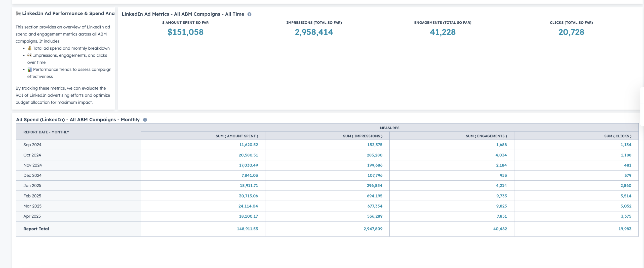Open engagements value 4,034
644x268 pixels.
pos(501,155)
